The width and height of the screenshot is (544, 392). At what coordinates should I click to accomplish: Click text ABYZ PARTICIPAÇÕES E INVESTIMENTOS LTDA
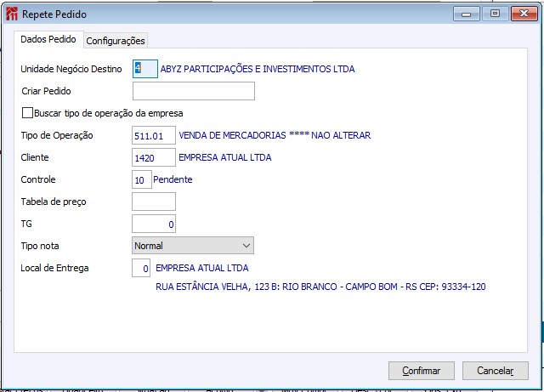click(258, 69)
